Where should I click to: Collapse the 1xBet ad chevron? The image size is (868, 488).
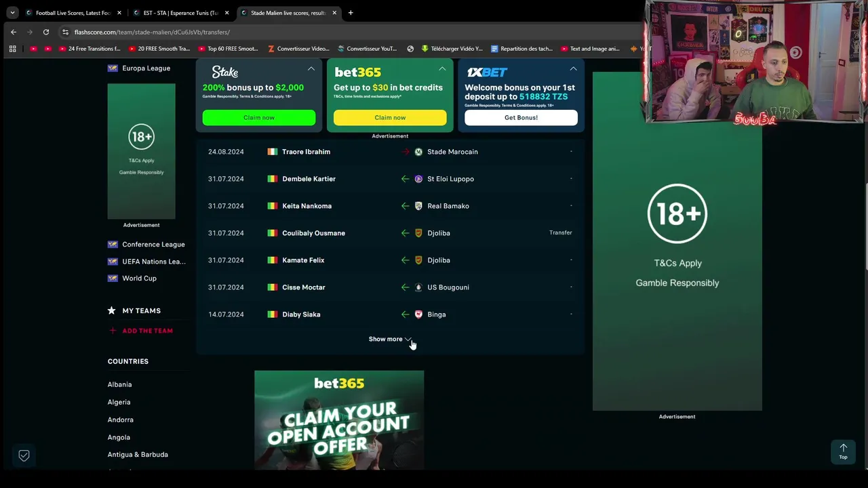[x=573, y=68]
